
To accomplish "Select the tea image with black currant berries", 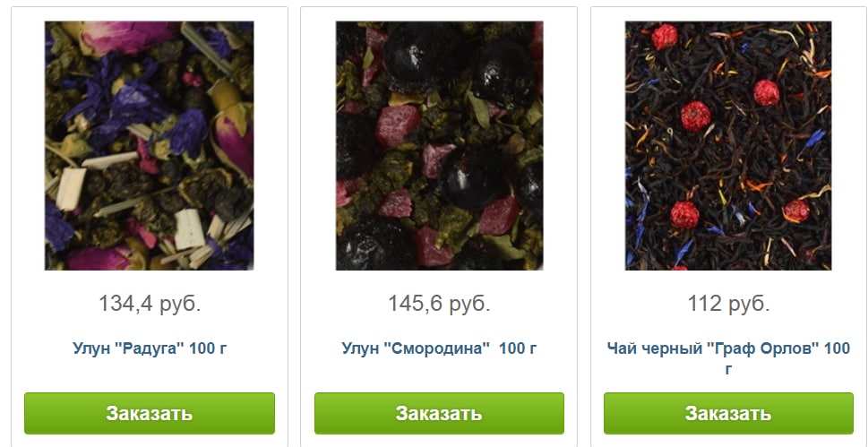I will pos(439,146).
